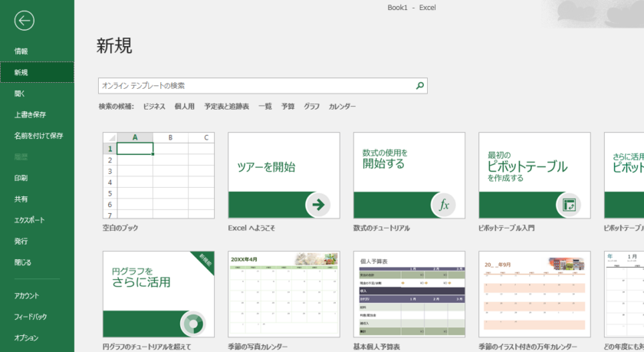
Task: Click the back arrow circle icon
Action: pyautogui.click(x=25, y=21)
